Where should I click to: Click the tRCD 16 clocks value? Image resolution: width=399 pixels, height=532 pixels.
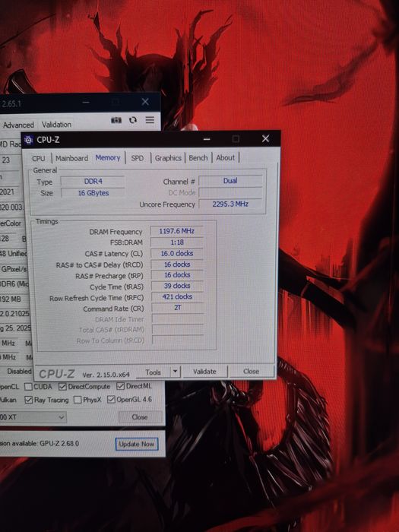coord(177,264)
